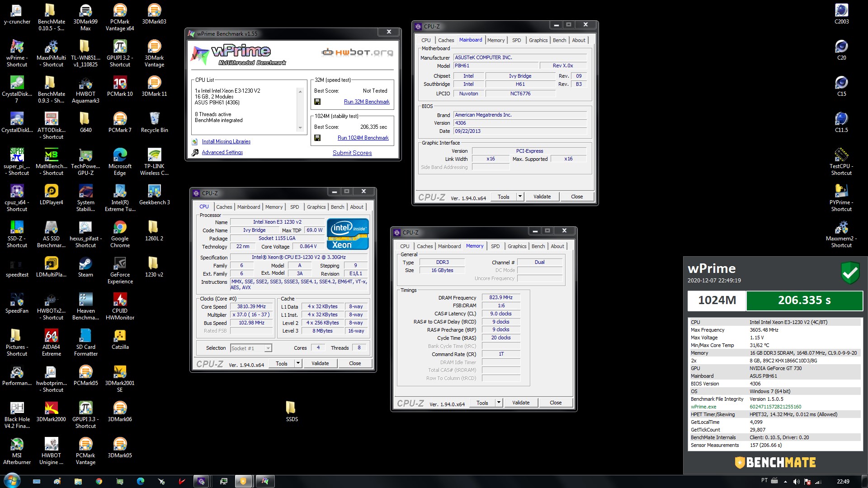Viewport: 868px width, 488px height.
Task: Open the y-cruncher desktop icon
Action: click(17, 14)
